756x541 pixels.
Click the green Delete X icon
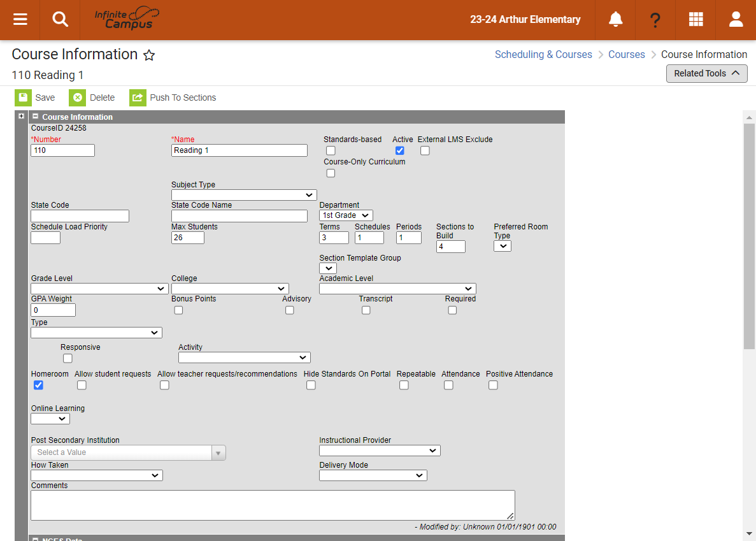(x=77, y=97)
